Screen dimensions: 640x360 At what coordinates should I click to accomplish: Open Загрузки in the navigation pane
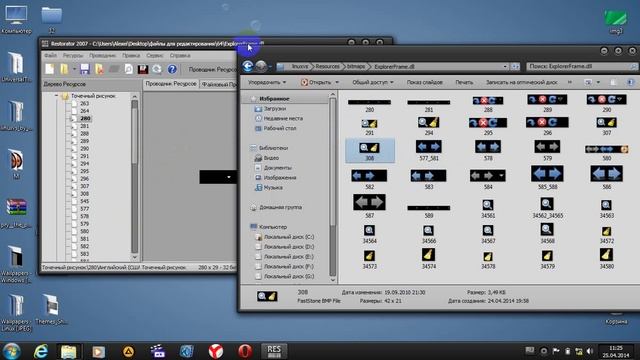[275, 109]
